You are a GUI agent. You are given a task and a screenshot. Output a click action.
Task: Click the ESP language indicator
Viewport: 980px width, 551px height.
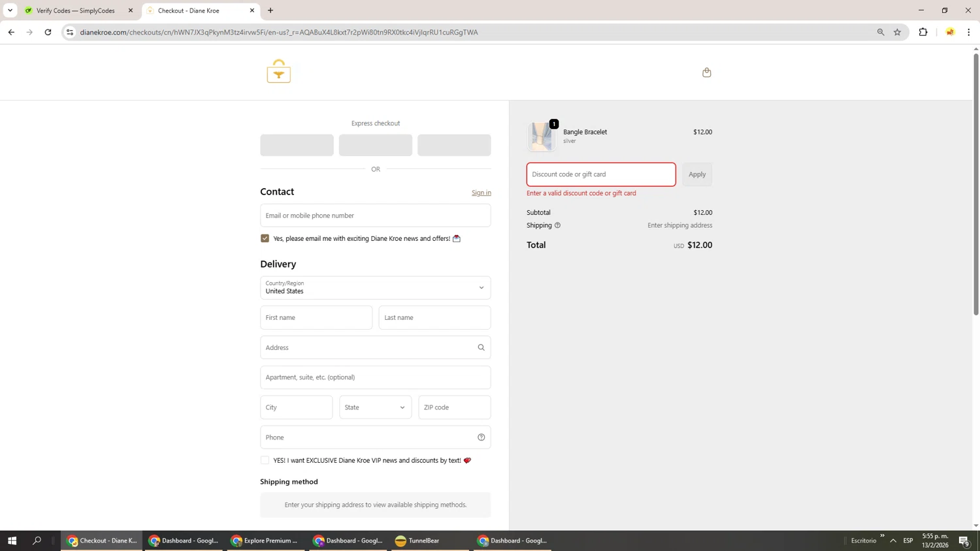click(908, 541)
